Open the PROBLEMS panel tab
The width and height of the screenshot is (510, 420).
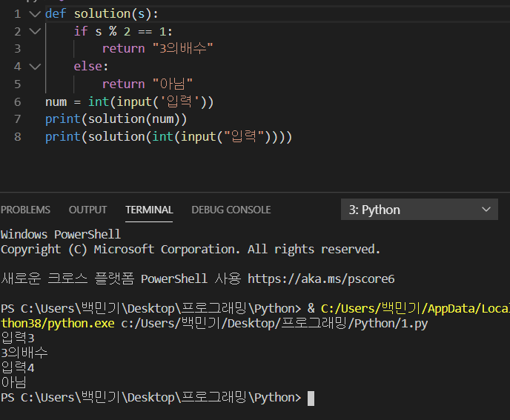[25, 210]
